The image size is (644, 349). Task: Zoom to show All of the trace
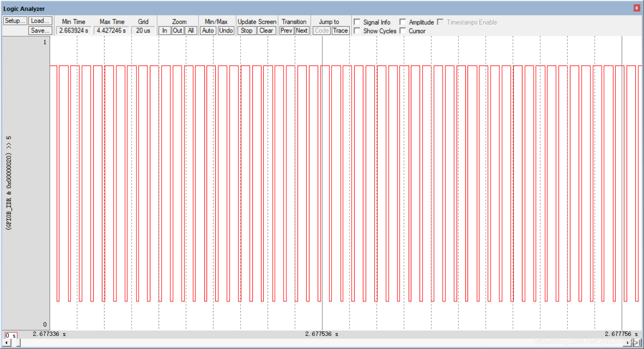(x=190, y=31)
